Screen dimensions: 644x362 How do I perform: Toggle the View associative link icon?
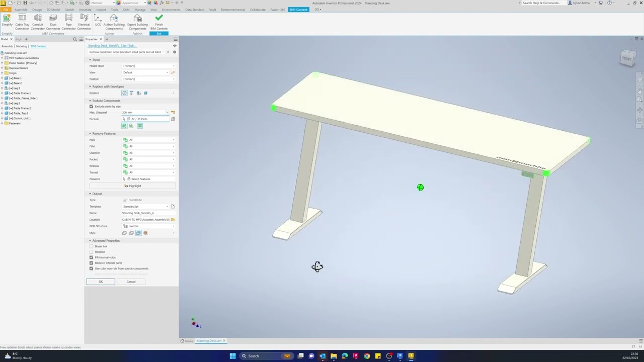[173, 72]
